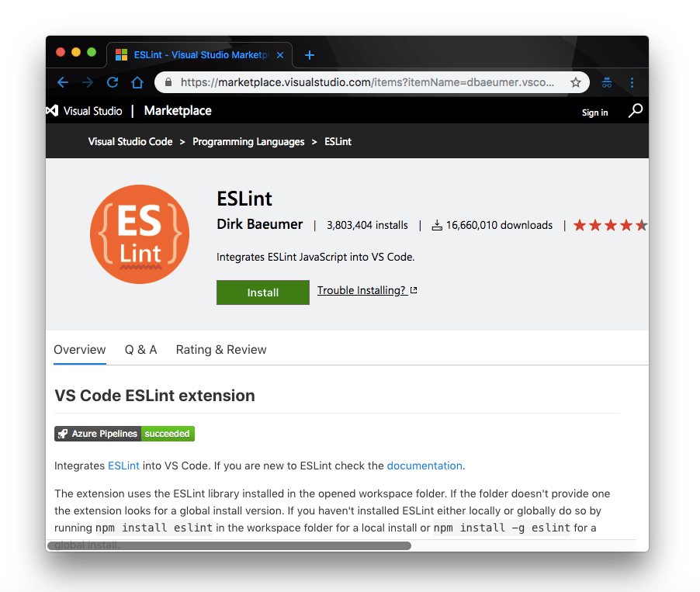The width and height of the screenshot is (700, 592).
Task: Switch to the Q & A tab
Action: [140, 350]
